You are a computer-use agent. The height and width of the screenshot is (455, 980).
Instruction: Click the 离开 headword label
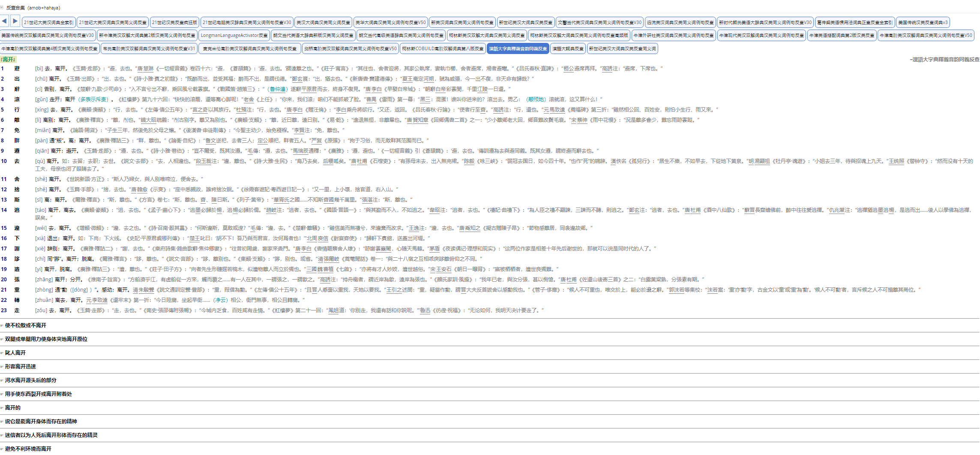click(8, 59)
